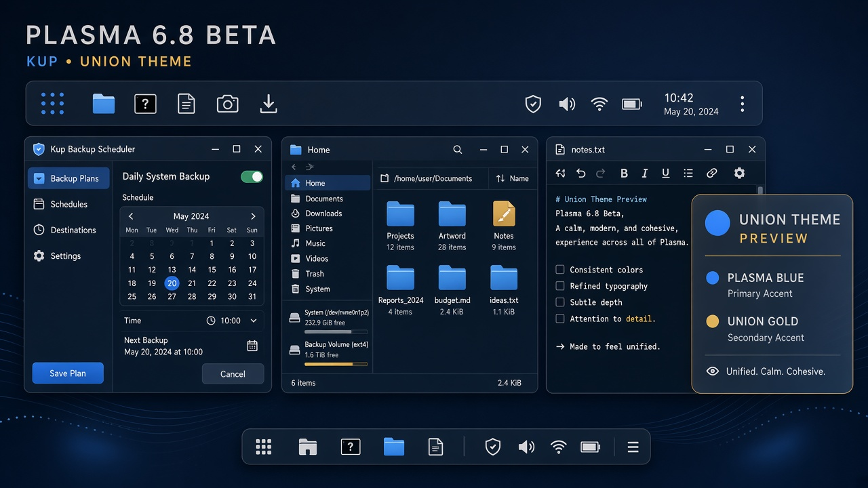Open the Notes folder with pencil icon
868x488 pixels.
tap(504, 225)
